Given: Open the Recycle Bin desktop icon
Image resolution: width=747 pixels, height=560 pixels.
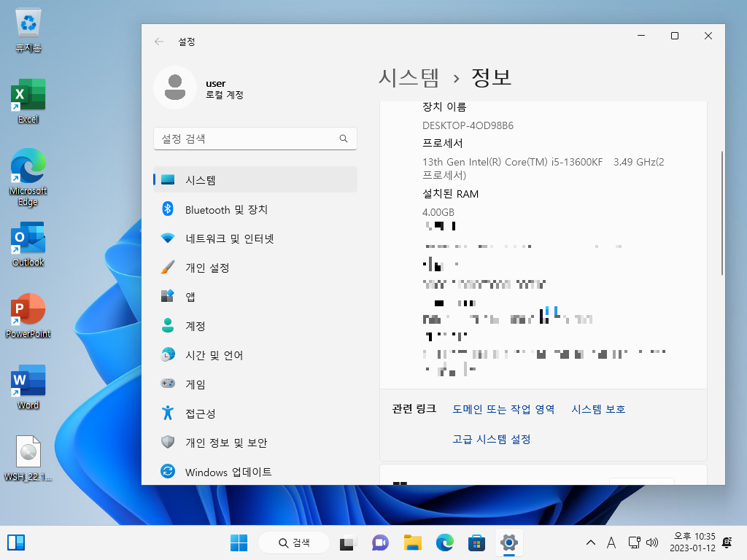Looking at the screenshot, I should (x=28, y=31).
